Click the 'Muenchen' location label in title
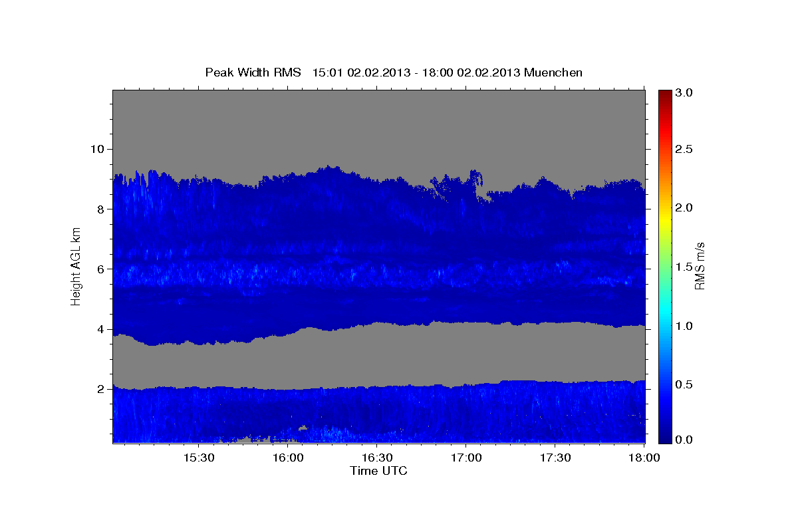Image resolution: width=798 pixels, height=532 pixels. tap(553, 72)
